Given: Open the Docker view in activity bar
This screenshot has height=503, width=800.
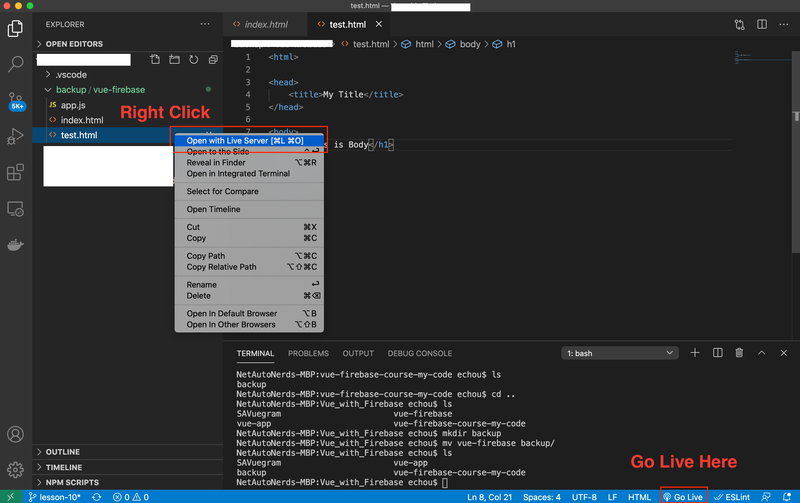Looking at the screenshot, I should click(x=15, y=244).
